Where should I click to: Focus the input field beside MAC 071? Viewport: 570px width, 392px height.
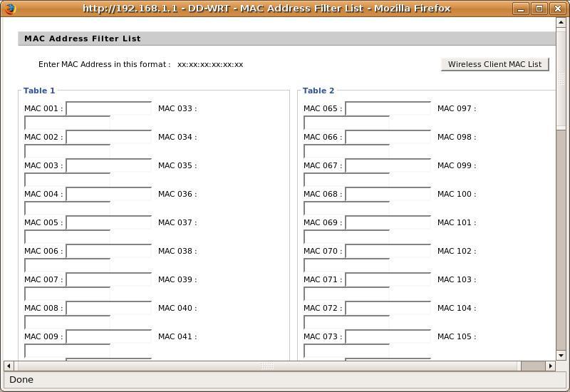click(388, 279)
